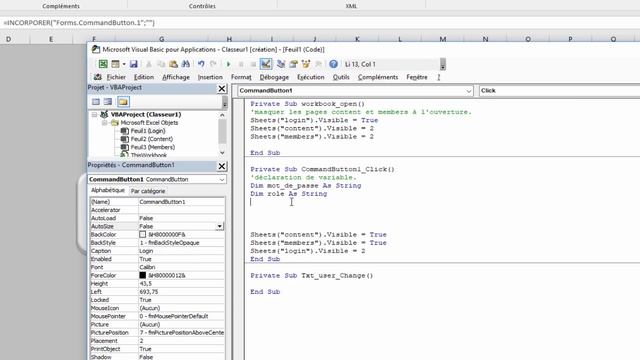Click the Paste clipboard icon
640x360 pixels.
[173, 64]
